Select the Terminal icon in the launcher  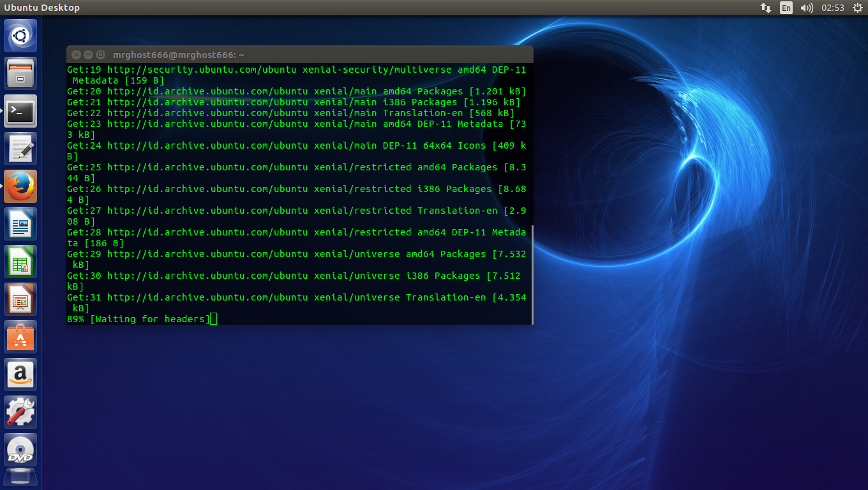tap(20, 111)
